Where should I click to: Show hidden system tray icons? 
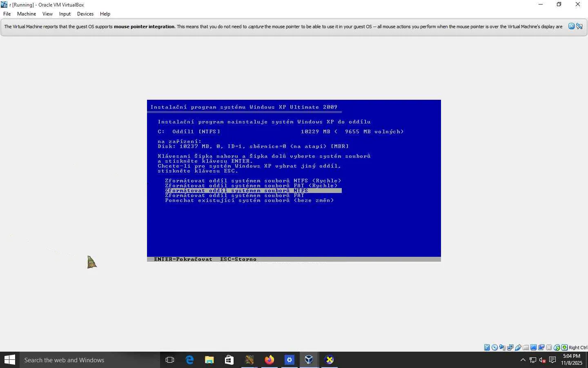tap(523, 360)
